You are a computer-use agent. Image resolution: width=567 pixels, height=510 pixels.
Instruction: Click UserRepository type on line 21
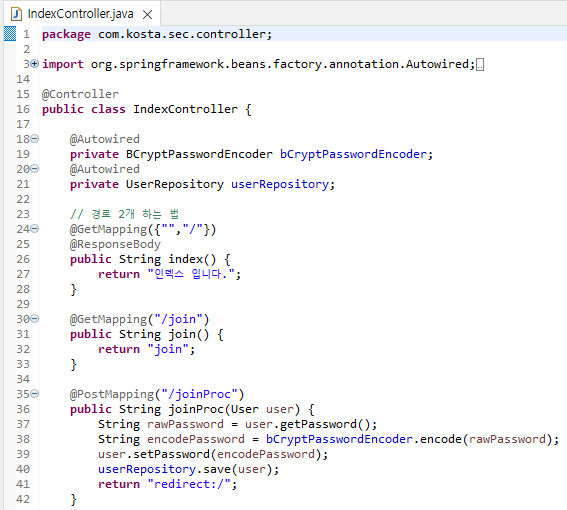175,184
